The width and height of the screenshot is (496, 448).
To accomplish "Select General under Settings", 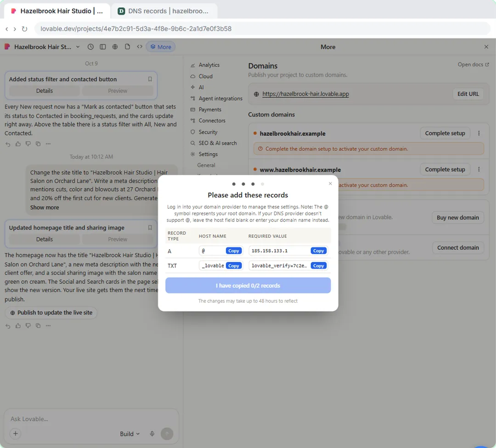I will (206, 165).
